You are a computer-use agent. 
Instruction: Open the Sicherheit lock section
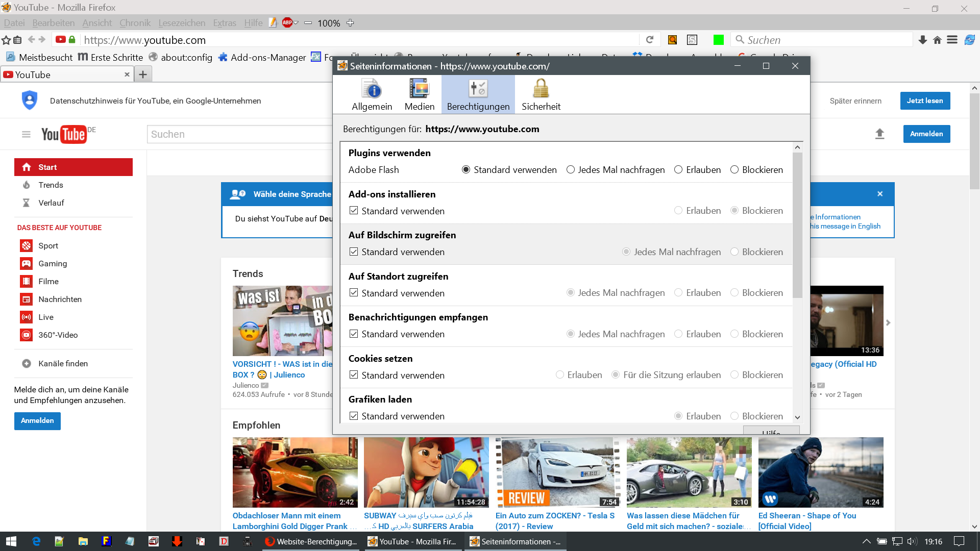[x=541, y=95]
